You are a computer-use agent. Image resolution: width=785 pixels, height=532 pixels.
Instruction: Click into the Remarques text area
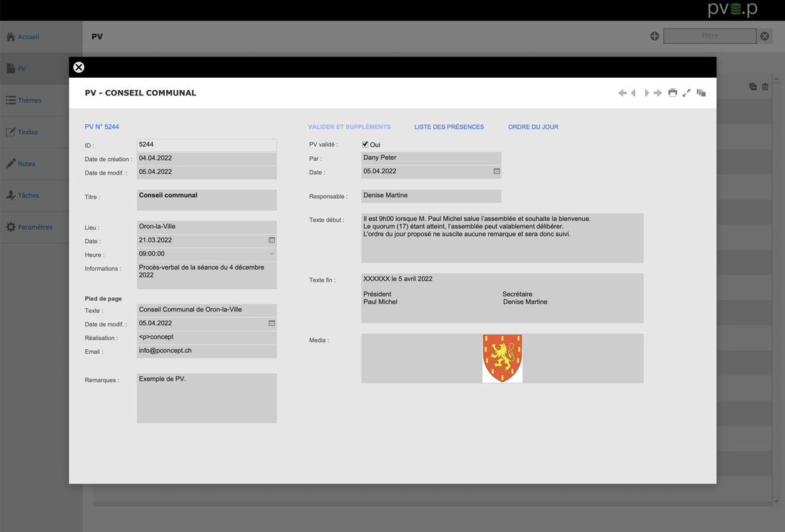(206, 398)
